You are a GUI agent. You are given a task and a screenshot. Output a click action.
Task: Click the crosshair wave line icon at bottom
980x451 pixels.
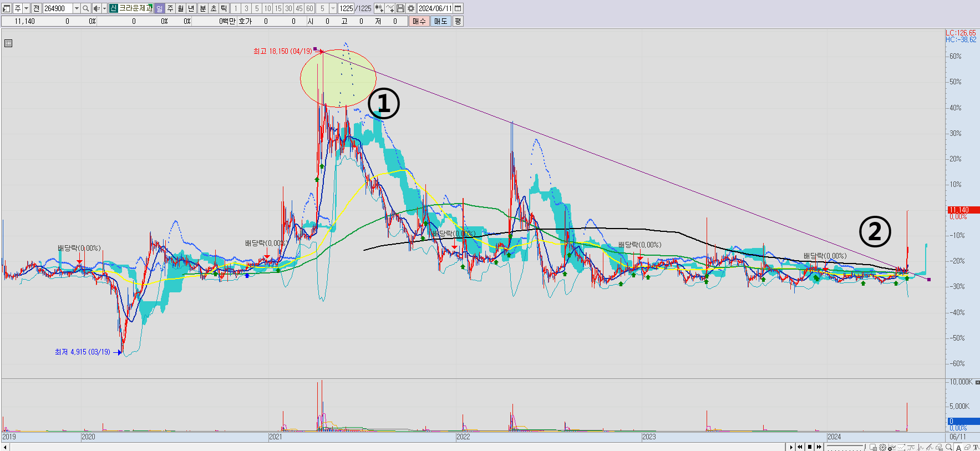pyautogui.click(x=920, y=447)
